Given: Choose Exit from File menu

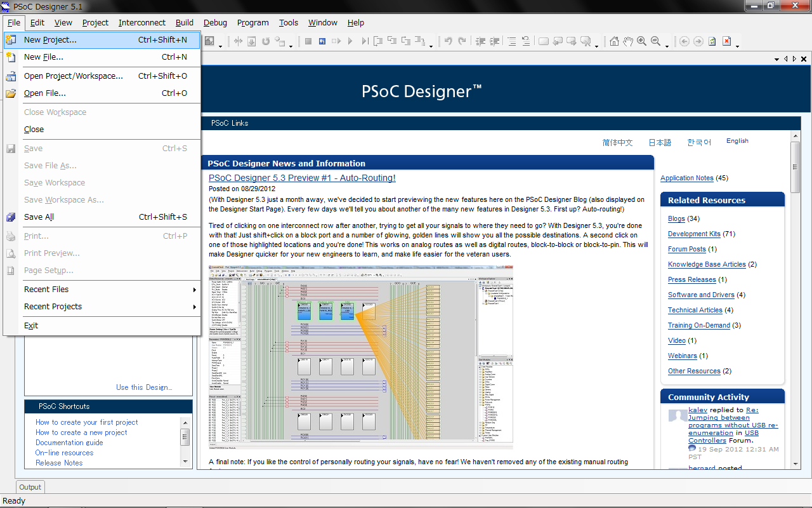Looking at the screenshot, I should pos(102,326).
